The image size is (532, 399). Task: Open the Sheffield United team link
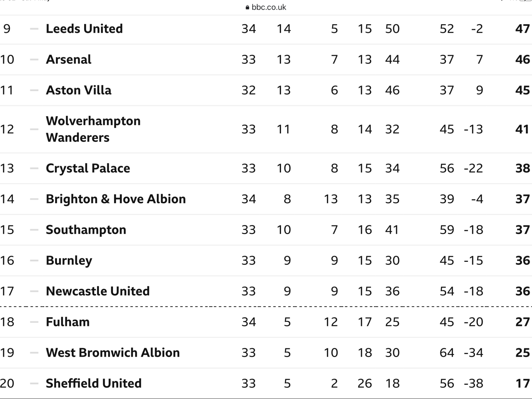94,383
